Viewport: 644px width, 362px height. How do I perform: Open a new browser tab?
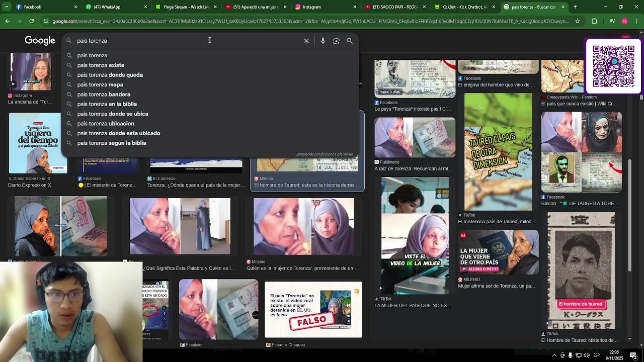[x=575, y=7]
